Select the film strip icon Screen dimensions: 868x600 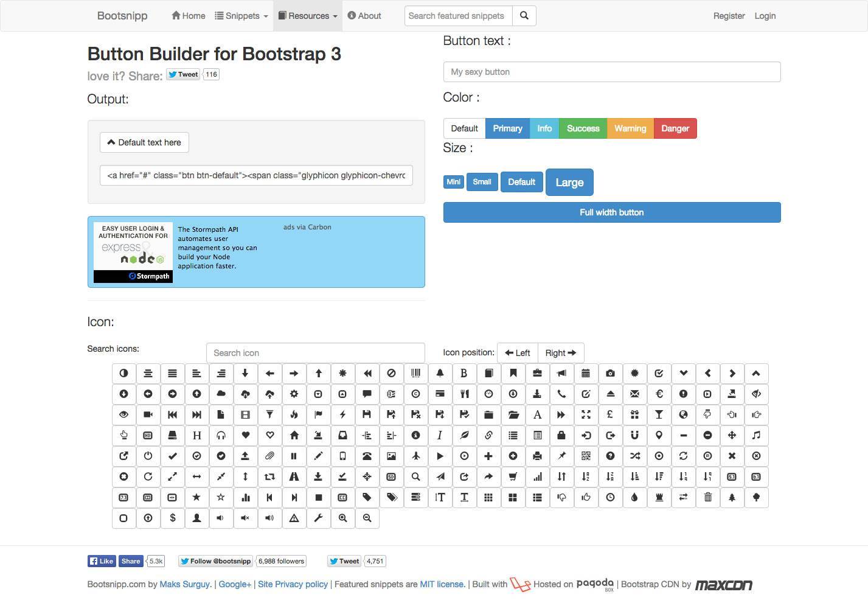coord(245,414)
